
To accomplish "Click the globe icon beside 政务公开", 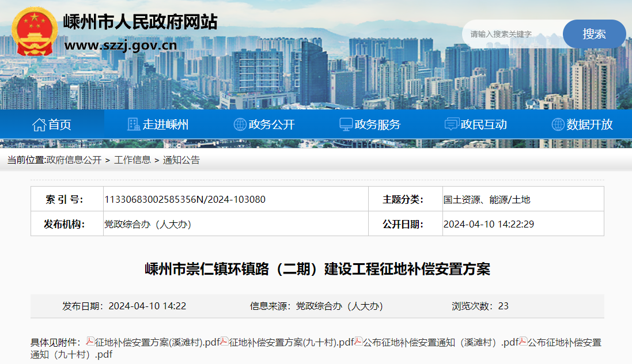I will click(x=240, y=124).
